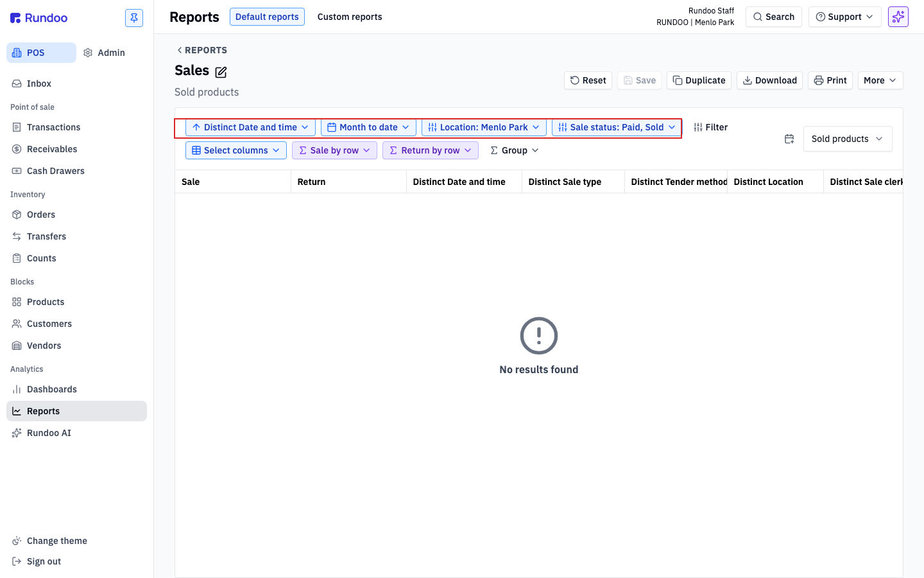Select the Custom reports tab

pyautogui.click(x=350, y=17)
